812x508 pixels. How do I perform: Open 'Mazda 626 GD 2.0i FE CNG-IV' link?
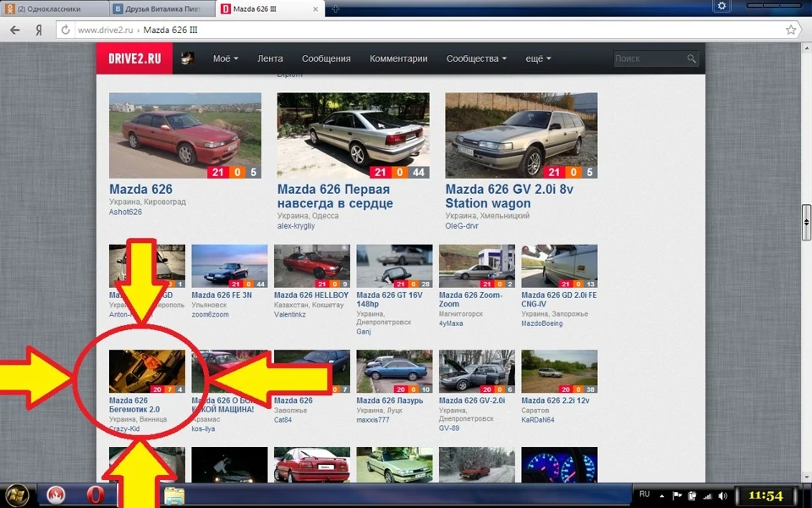coord(559,299)
